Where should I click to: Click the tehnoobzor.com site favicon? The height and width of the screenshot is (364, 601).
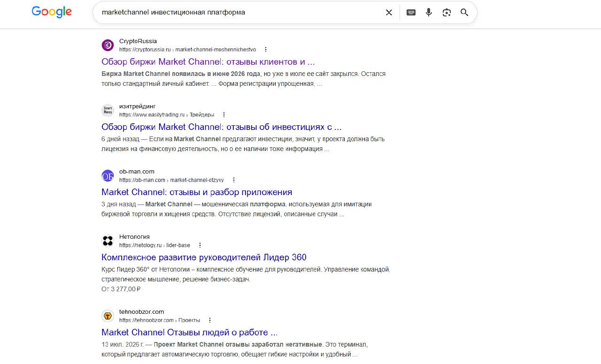click(x=108, y=316)
